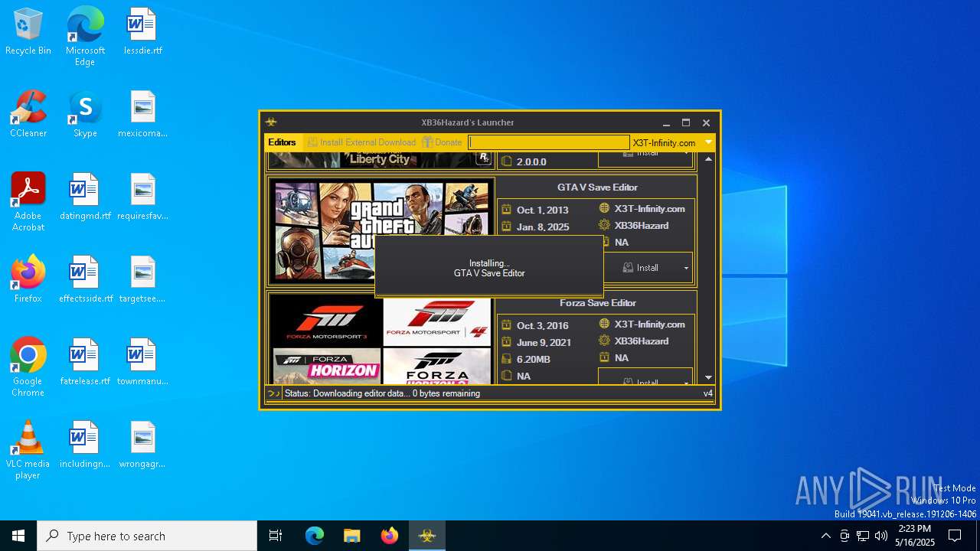Image resolution: width=980 pixels, height=551 pixels.
Task: Open File Explorer from taskbar
Action: pos(351,536)
